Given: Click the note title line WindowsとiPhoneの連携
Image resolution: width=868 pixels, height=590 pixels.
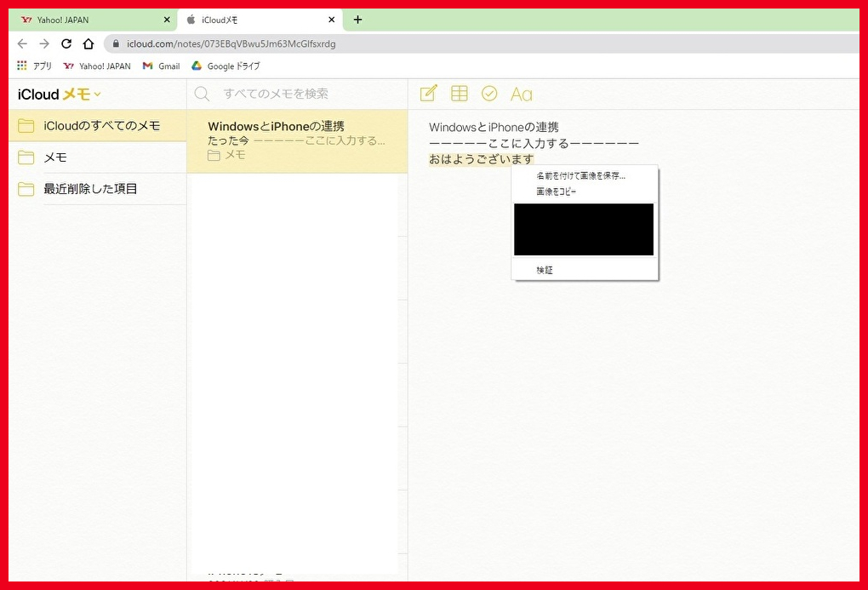Looking at the screenshot, I should [494, 127].
